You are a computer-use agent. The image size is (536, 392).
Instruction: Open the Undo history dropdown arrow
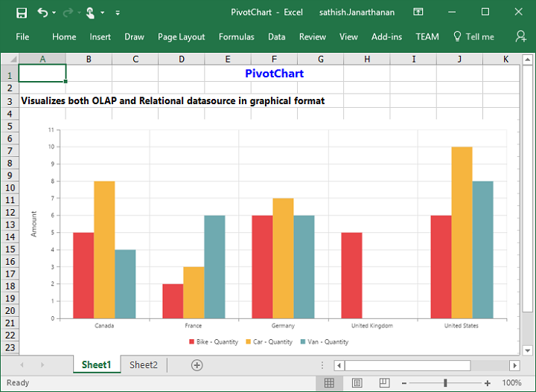(55, 13)
